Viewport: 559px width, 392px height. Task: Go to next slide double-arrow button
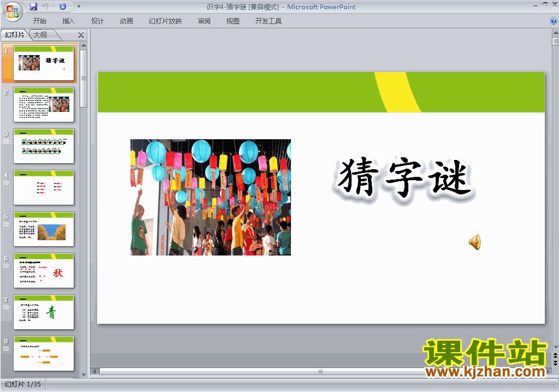555,363
